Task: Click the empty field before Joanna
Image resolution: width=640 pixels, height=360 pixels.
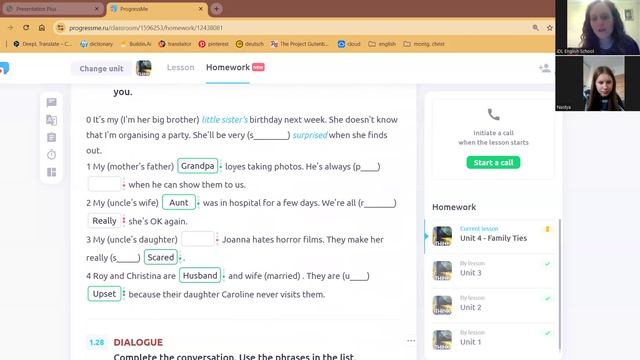Action: [198, 239]
